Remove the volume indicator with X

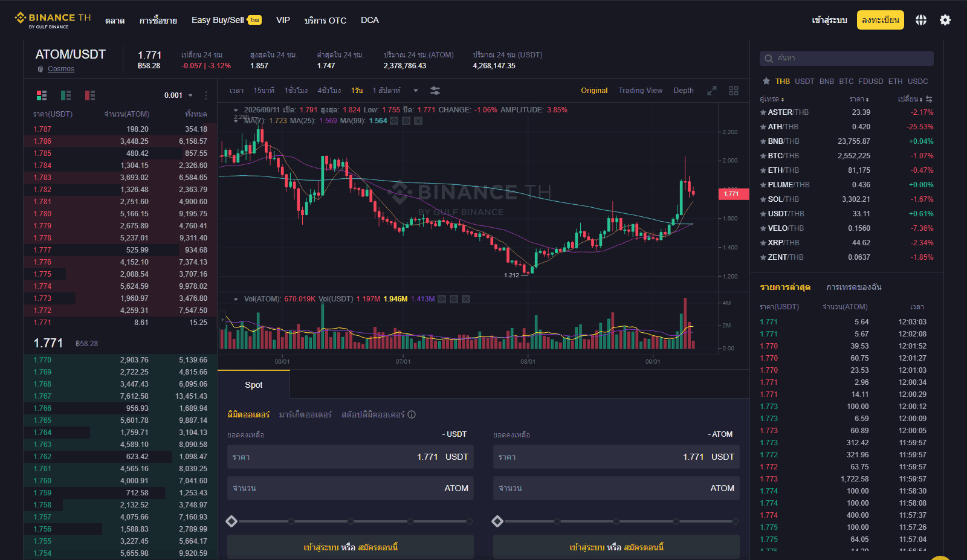coord(466,299)
